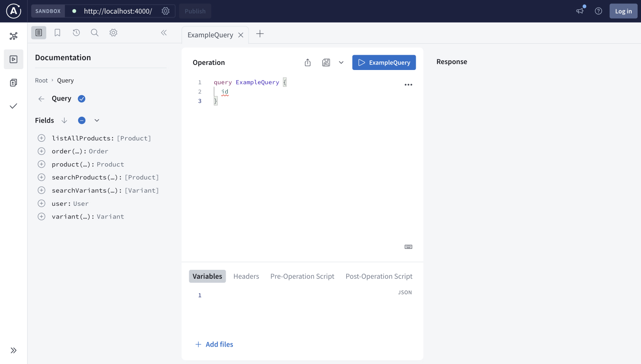This screenshot has height=364, width=641.
Task: Click the id field in query editor
Action: [225, 92]
